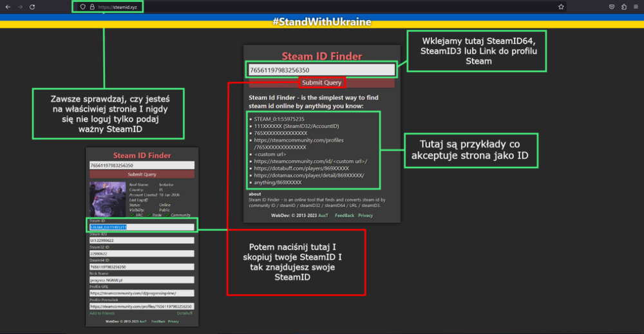Click the Steam ID3 field U:1:22990622

tap(142, 241)
